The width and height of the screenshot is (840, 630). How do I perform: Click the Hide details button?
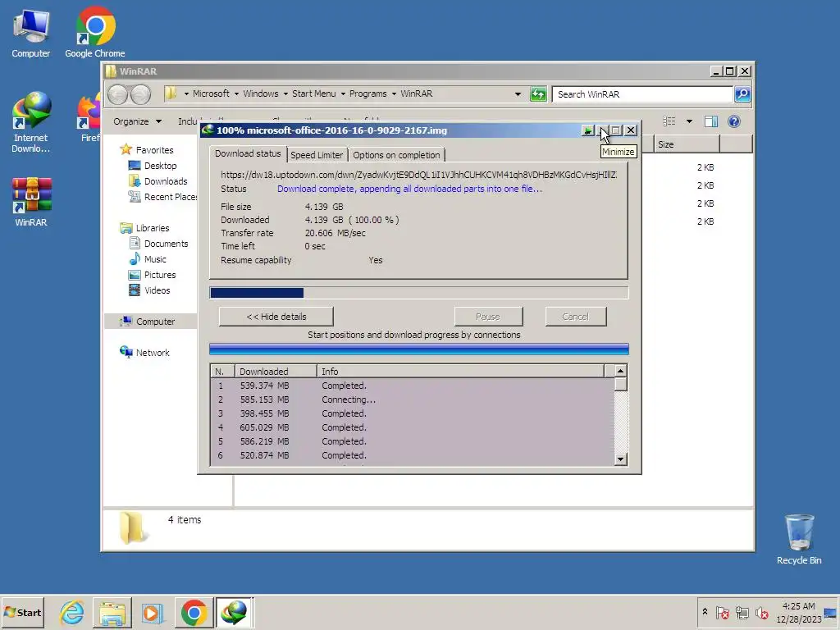coord(276,317)
